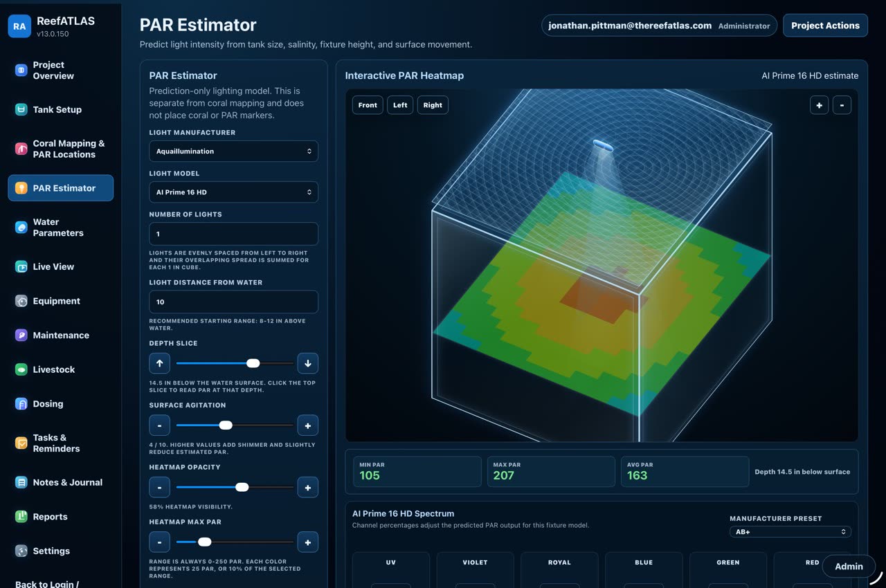This screenshot has width=886, height=588.
Task: Open the Livestock page
Action: click(x=61, y=369)
